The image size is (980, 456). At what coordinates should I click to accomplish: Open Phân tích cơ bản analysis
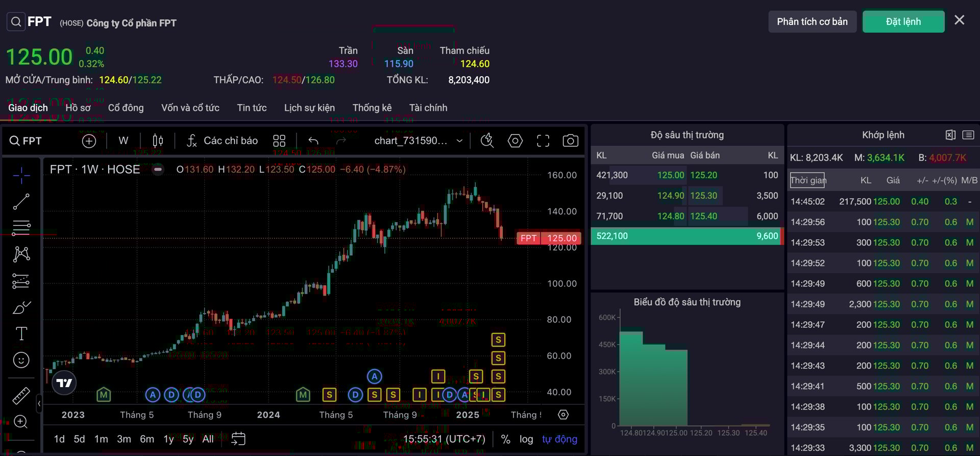812,21
